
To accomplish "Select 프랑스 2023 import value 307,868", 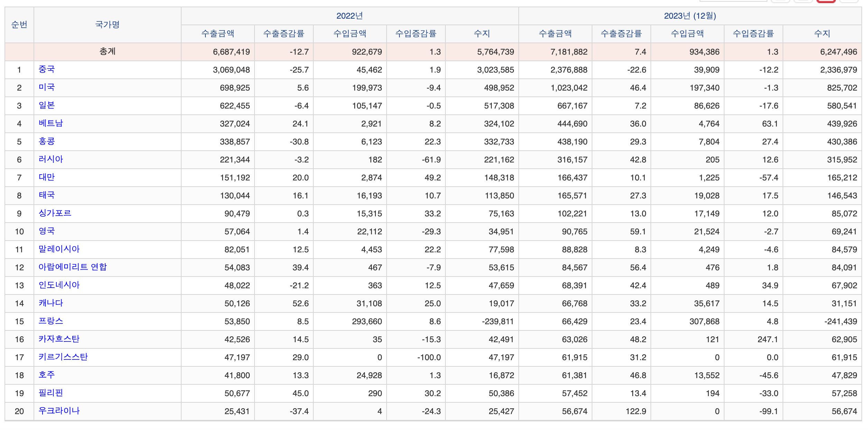I will coord(704,321).
